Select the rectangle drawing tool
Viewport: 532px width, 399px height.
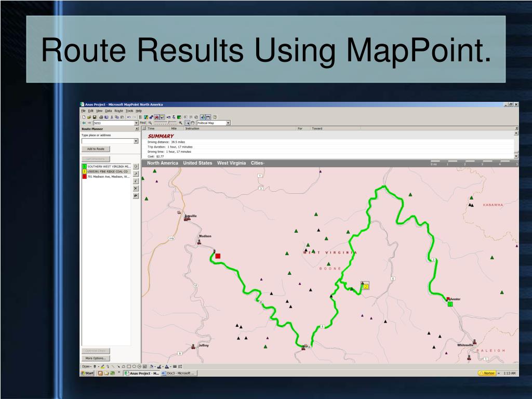[129, 366]
